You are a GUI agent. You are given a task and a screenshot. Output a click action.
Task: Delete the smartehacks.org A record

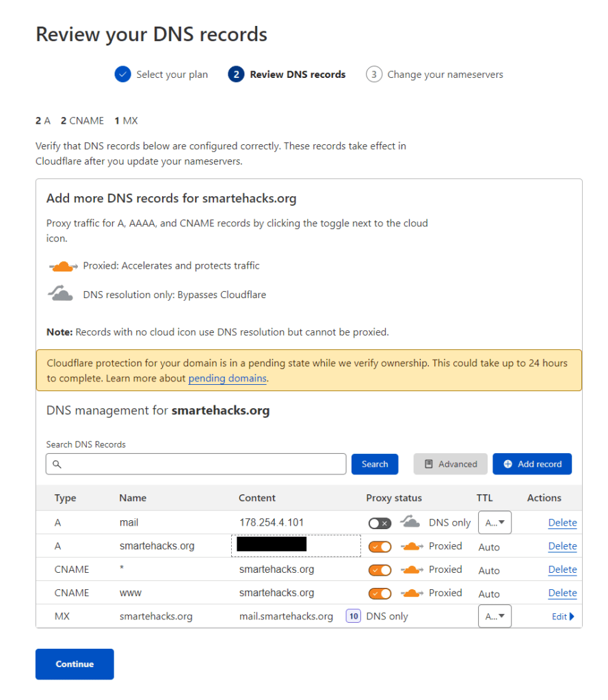(562, 546)
